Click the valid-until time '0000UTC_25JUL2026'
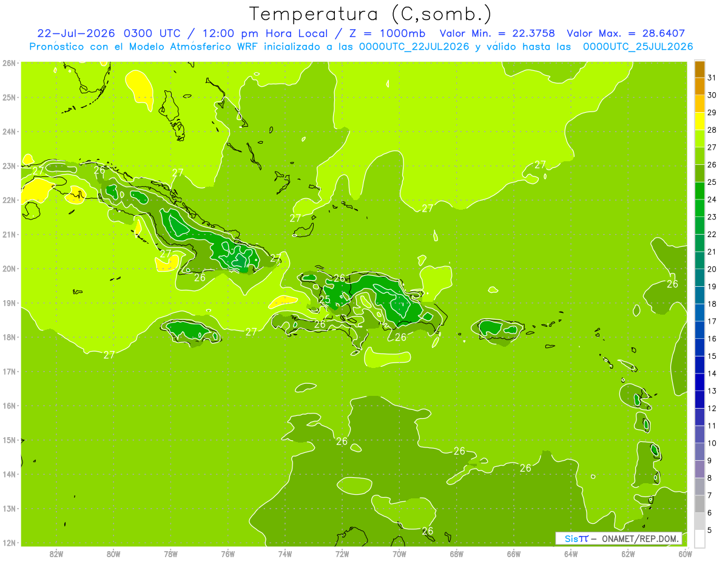The height and width of the screenshot is (562, 728). (638, 47)
